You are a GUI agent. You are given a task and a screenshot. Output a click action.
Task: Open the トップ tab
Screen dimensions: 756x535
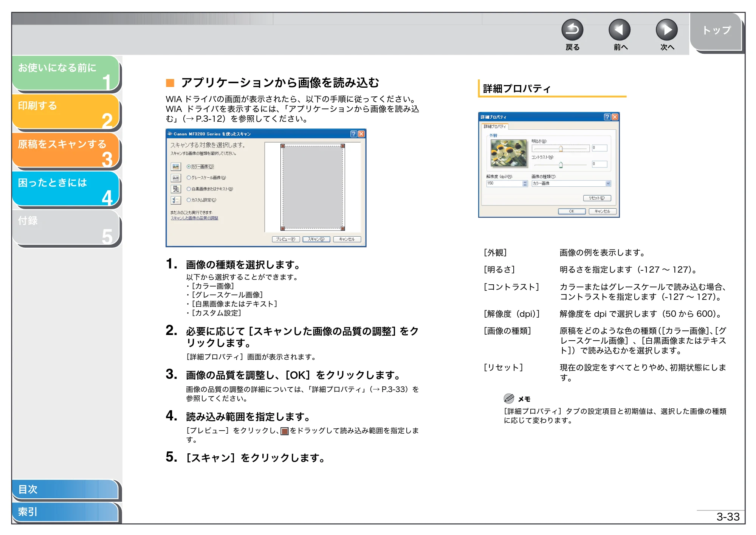click(716, 31)
